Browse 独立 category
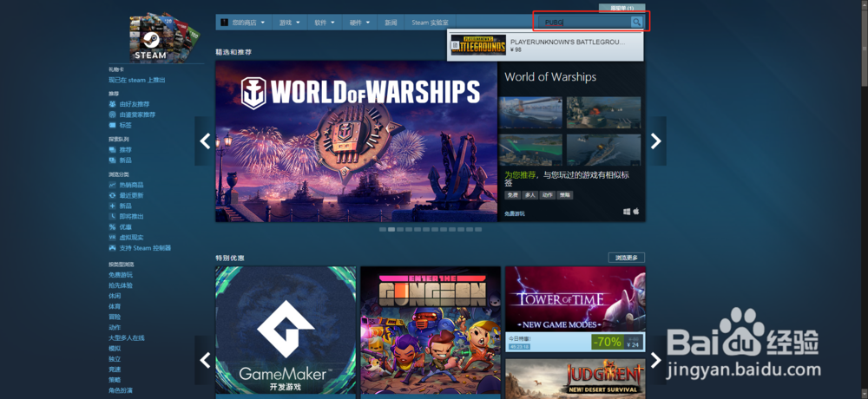This screenshot has height=399, width=868. (115, 359)
